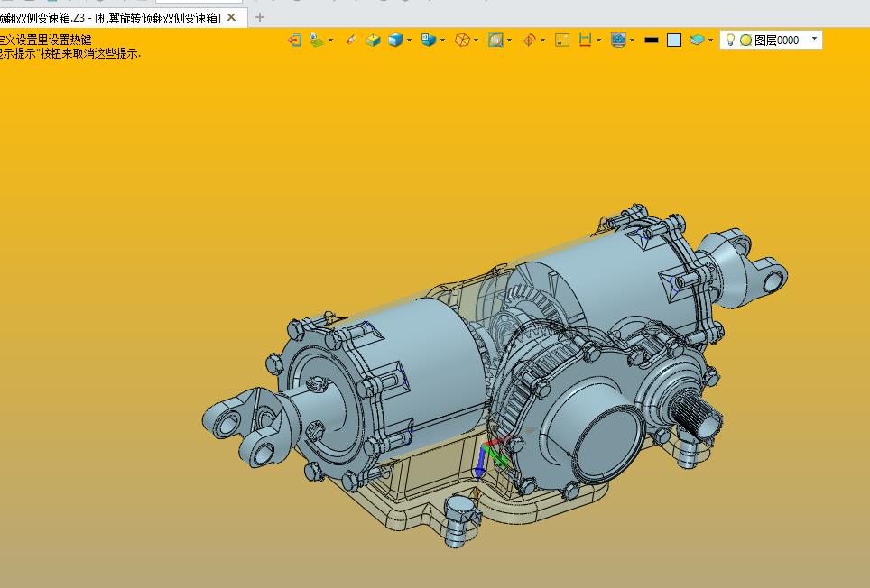The width and height of the screenshot is (870, 588).
Task: Toggle the small yellow square icon
Action: click(561, 40)
